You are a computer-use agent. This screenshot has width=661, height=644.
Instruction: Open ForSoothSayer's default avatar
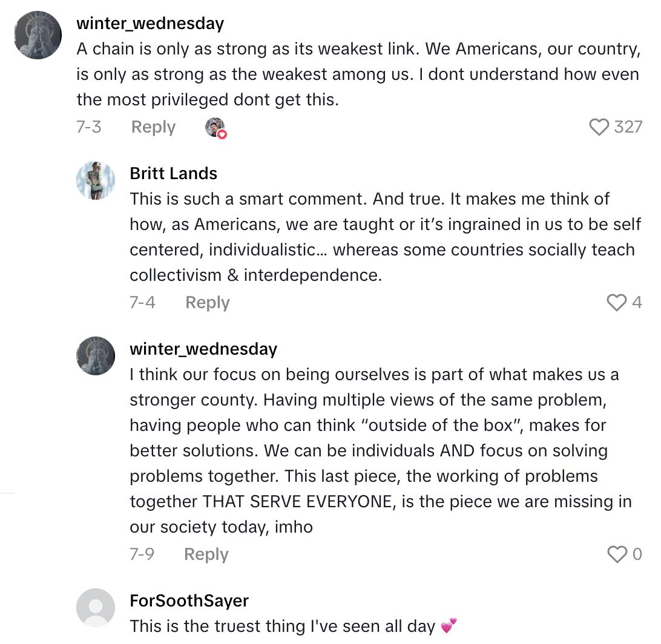click(96, 608)
